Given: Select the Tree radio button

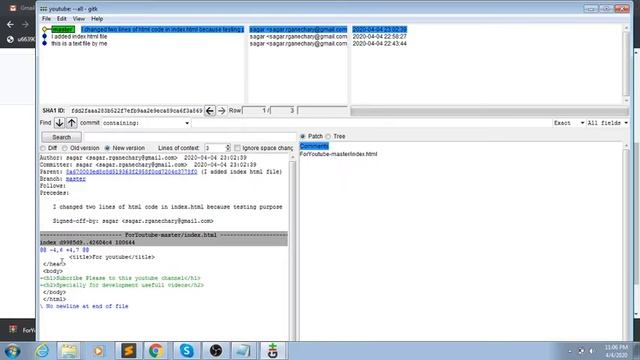Looking at the screenshot, I should 328,136.
